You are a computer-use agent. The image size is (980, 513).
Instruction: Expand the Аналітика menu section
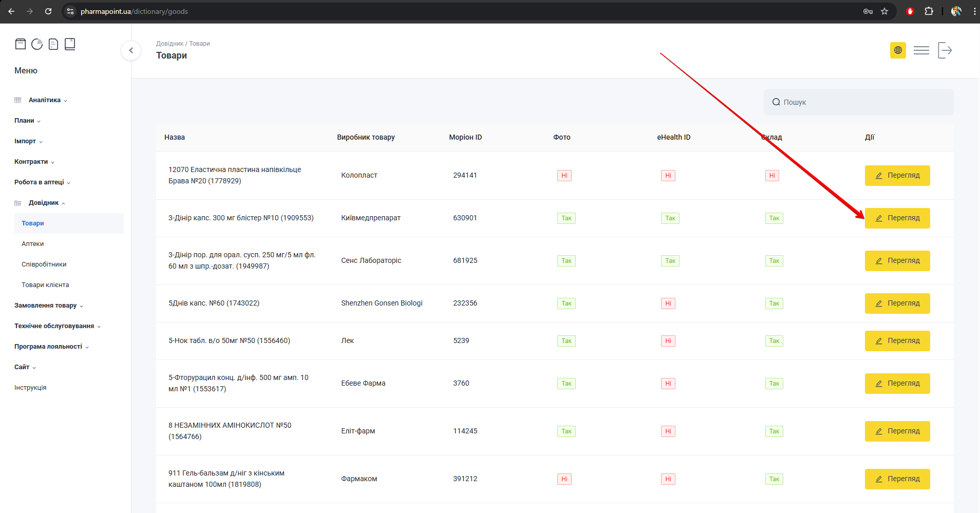click(45, 100)
